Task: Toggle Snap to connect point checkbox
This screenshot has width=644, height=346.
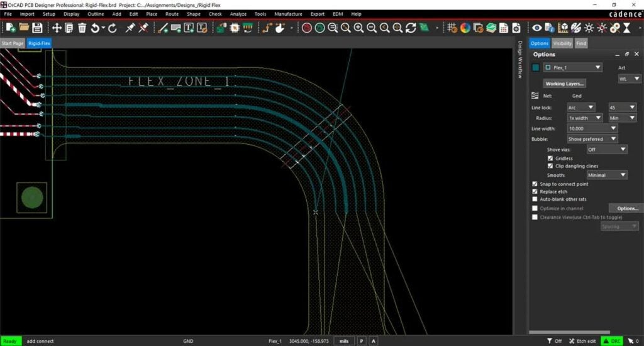Action: click(535, 184)
